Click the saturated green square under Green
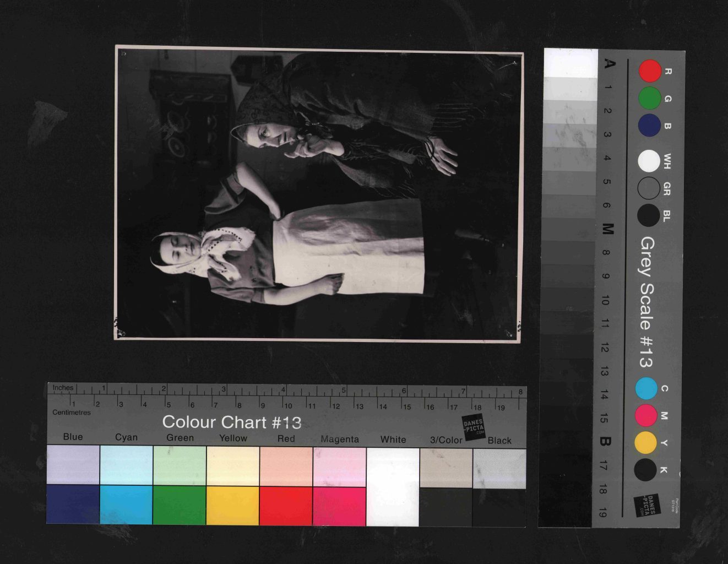728x564 pixels. point(180,505)
